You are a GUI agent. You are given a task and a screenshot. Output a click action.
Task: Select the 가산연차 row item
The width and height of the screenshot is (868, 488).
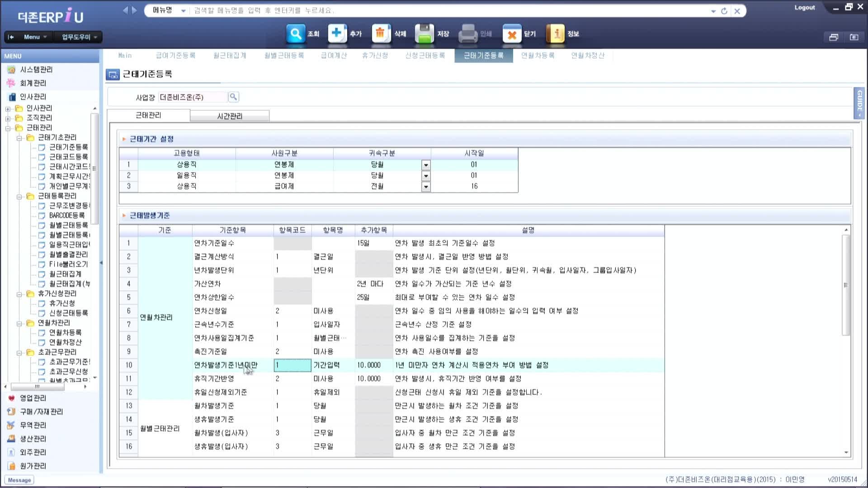[208, 284]
